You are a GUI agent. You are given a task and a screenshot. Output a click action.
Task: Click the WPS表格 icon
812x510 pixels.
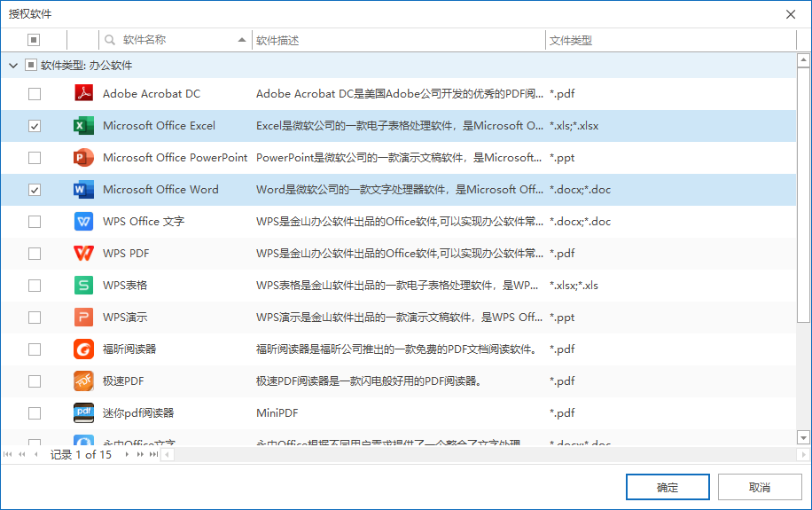click(83, 286)
